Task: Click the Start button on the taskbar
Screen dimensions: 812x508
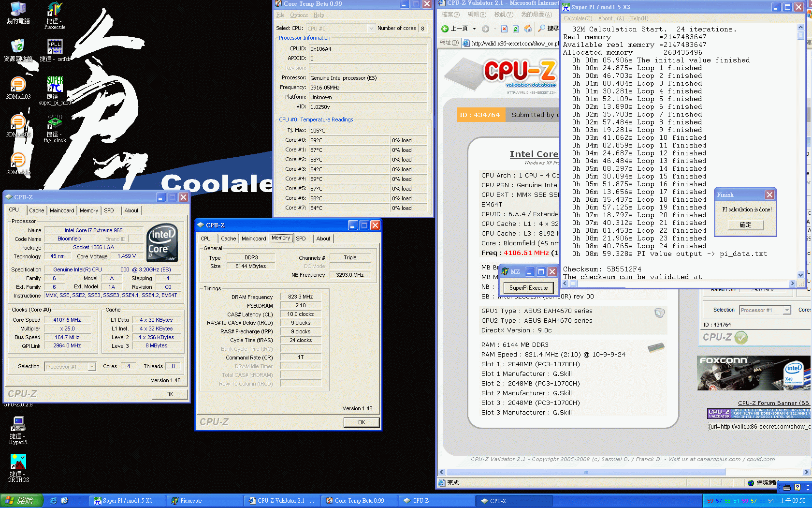Action: click(22, 501)
